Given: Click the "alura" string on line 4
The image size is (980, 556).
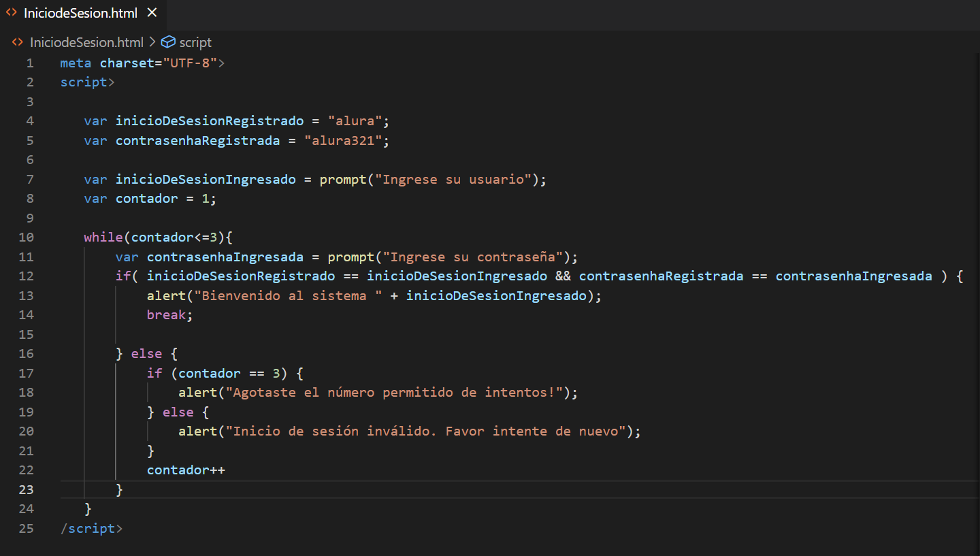Looking at the screenshot, I should [x=355, y=121].
